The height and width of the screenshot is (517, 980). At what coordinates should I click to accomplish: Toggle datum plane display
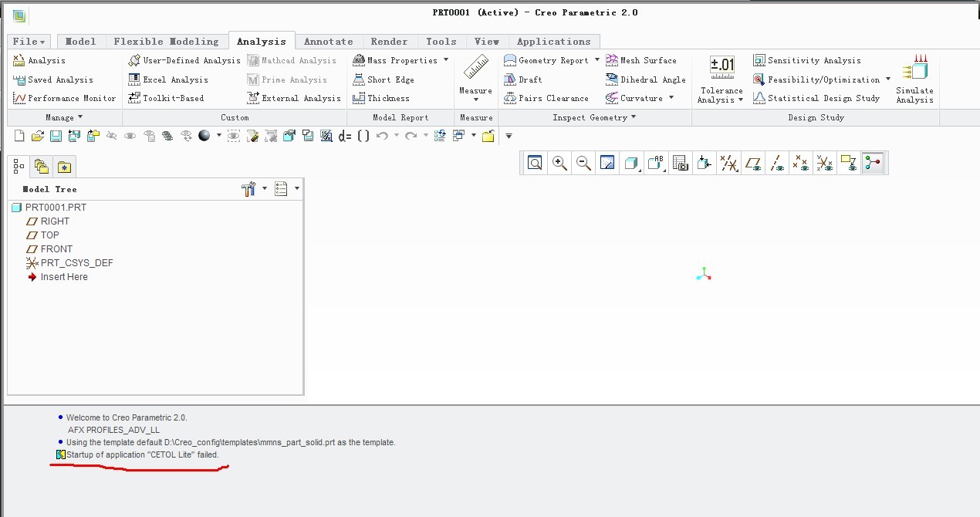click(752, 163)
